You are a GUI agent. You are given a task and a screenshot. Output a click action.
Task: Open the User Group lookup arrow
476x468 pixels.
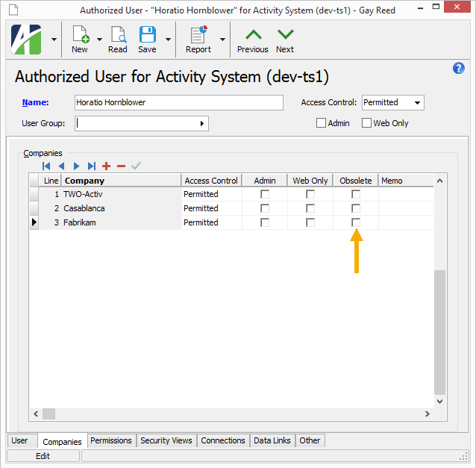202,124
